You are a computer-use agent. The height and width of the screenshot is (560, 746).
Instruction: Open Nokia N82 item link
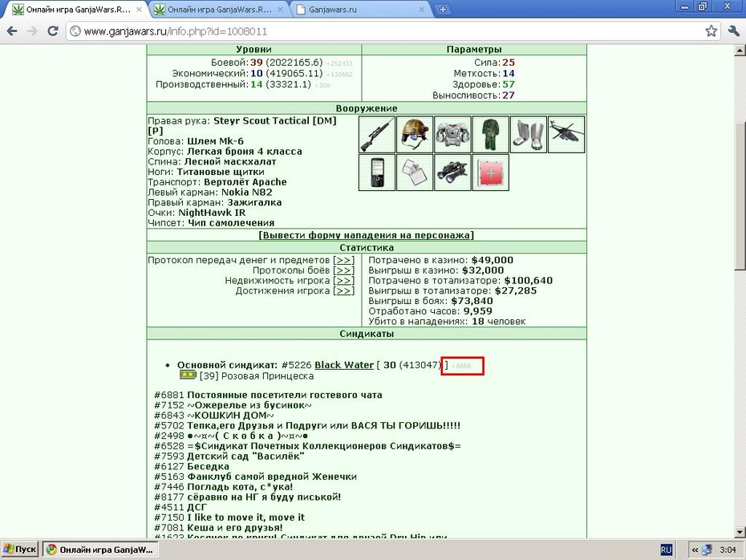pyautogui.click(x=246, y=193)
